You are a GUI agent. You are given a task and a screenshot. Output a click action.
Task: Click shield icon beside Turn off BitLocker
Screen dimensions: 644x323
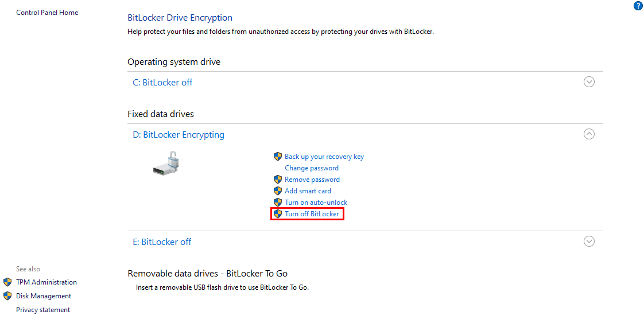(278, 214)
